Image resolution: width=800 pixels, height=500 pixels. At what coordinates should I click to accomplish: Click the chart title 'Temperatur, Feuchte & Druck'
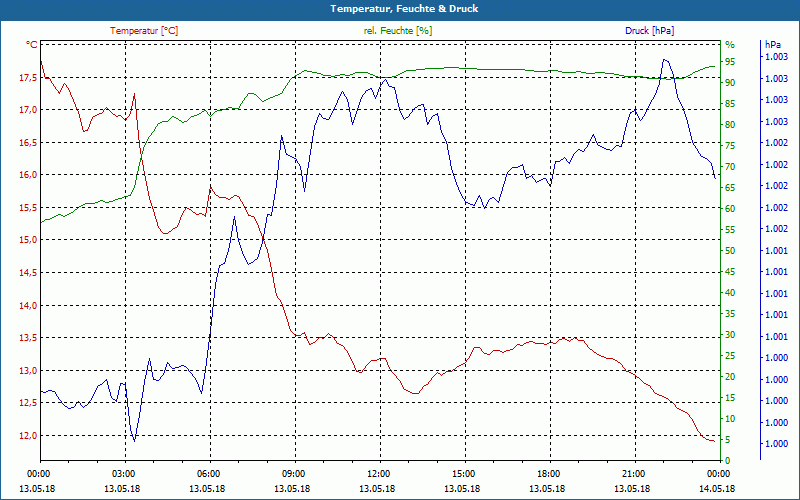click(404, 9)
